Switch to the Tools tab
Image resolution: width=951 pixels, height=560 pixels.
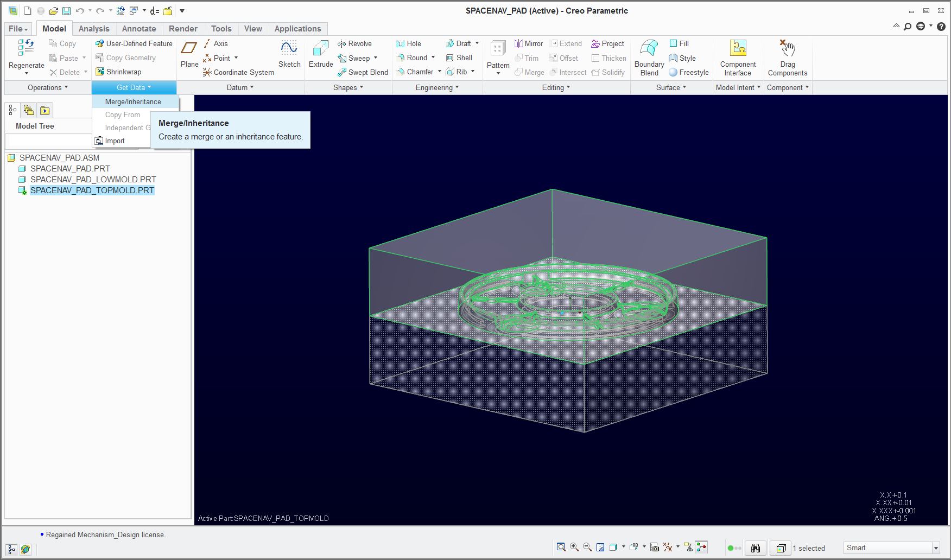221,29
